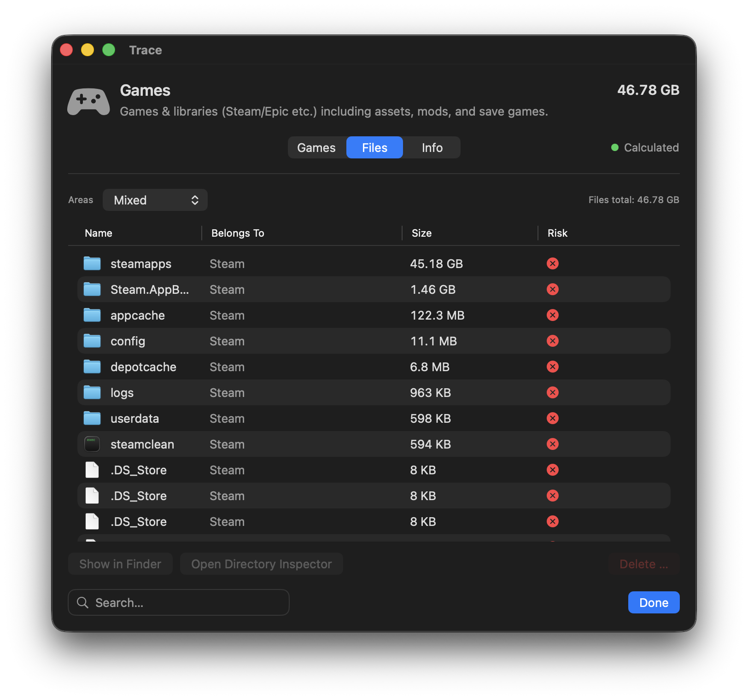
Task: Click the steamapps folder icon
Action: (92, 263)
